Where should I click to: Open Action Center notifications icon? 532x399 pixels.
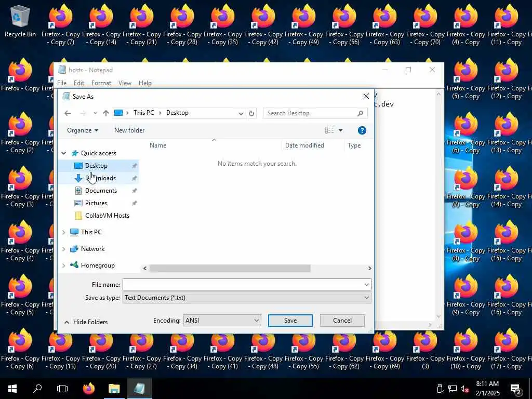[x=516, y=389]
